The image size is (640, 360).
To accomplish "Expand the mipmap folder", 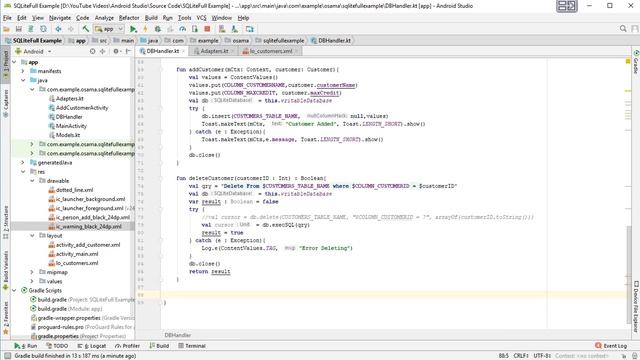I will click(32, 272).
